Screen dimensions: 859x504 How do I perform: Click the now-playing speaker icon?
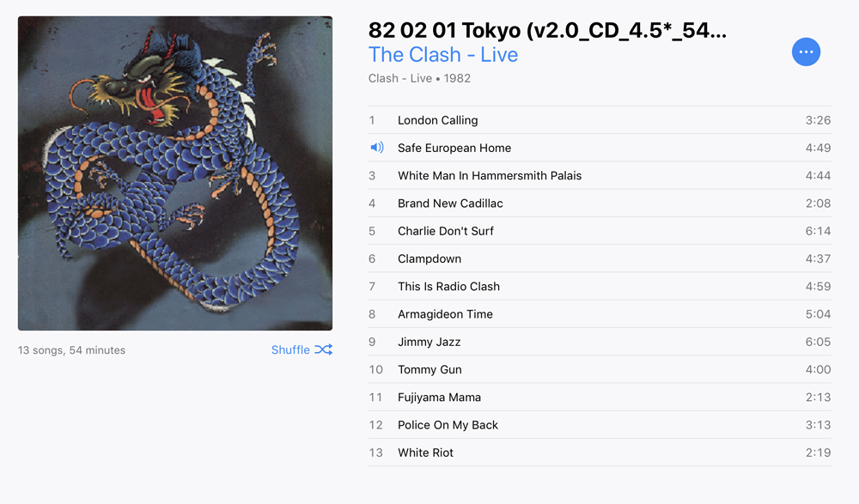pyautogui.click(x=377, y=148)
